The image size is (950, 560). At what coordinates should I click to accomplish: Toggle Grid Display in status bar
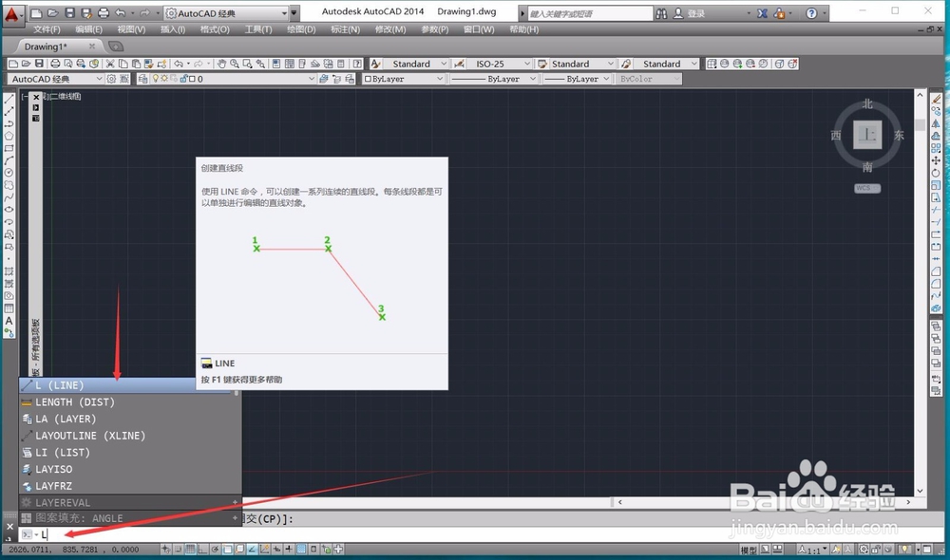point(190,550)
